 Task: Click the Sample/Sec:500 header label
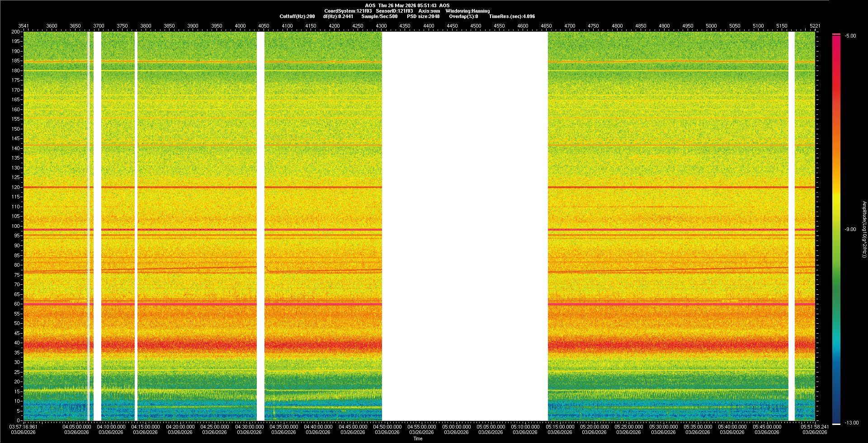point(379,16)
